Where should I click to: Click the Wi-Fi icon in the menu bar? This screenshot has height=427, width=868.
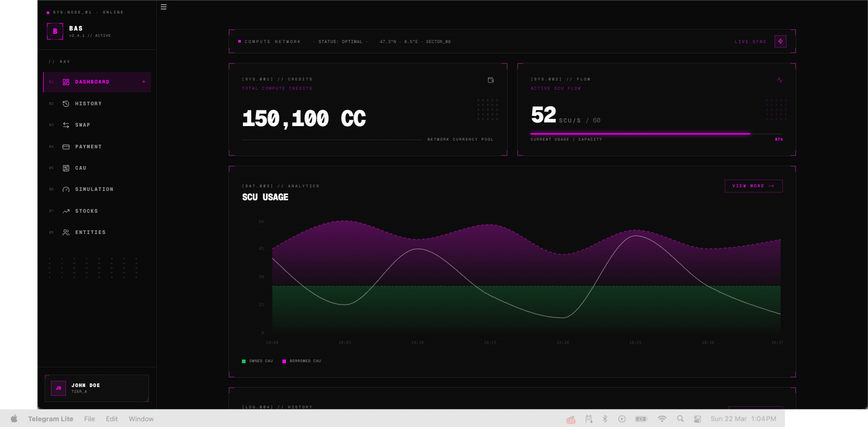click(x=662, y=419)
